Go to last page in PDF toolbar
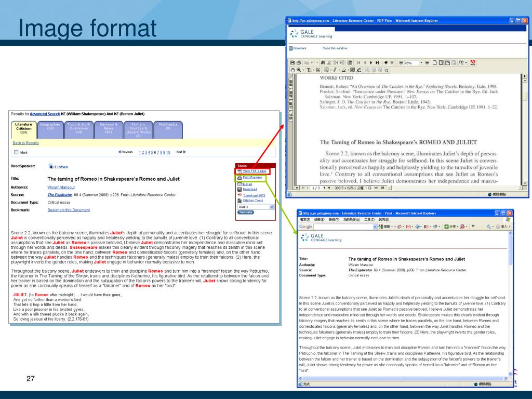 (x=377, y=62)
